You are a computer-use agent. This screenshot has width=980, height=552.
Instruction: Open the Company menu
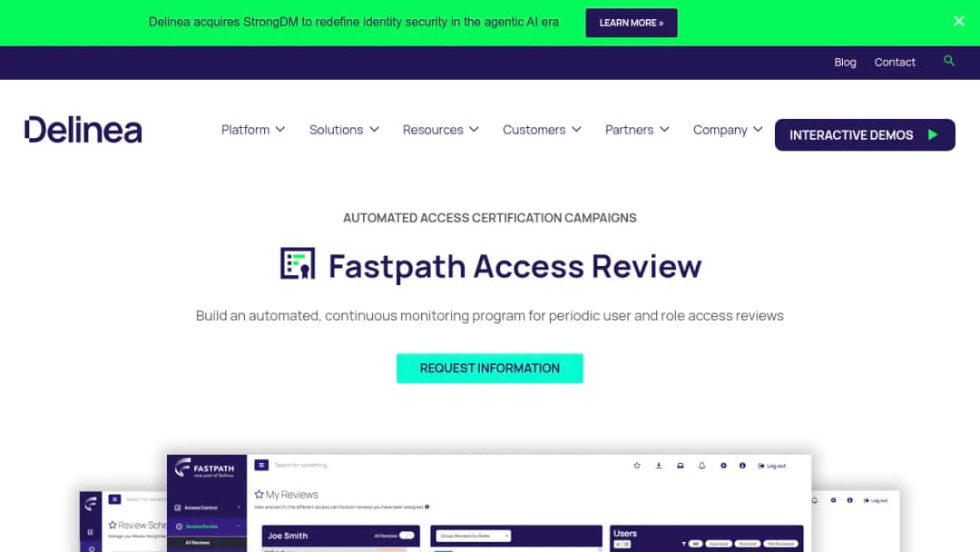(728, 130)
